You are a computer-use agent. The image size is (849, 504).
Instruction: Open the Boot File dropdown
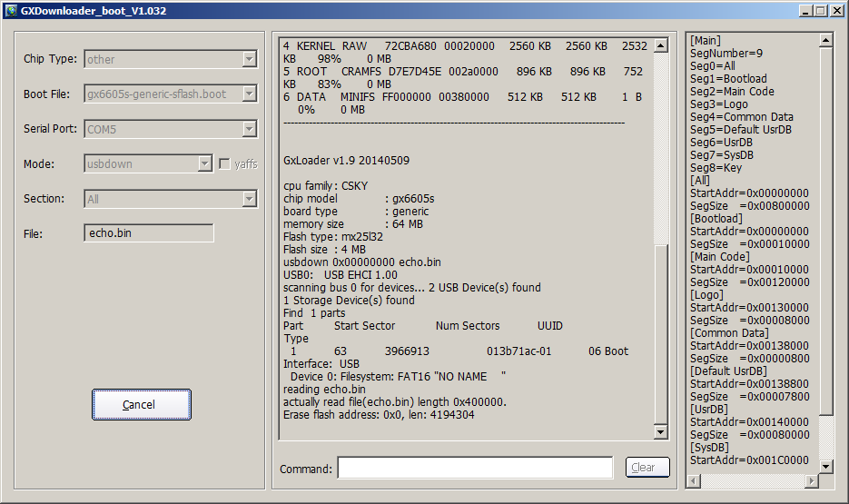[x=249, y=94]
